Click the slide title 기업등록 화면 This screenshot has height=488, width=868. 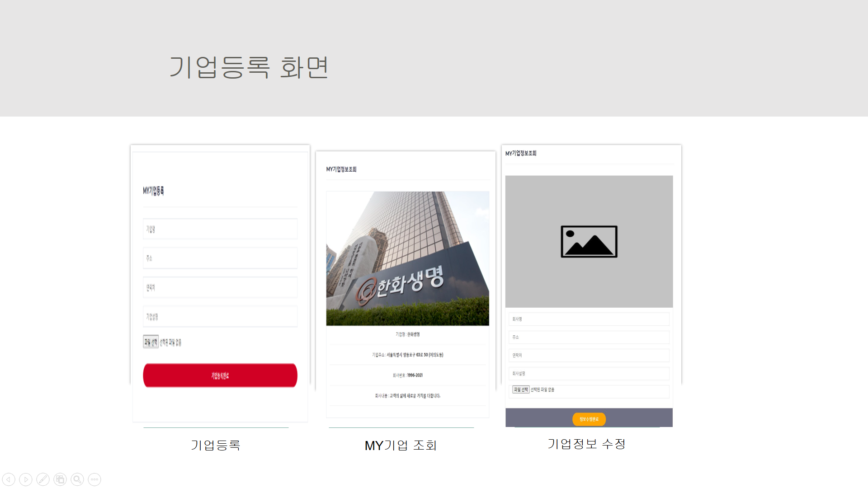coord(249,67)
